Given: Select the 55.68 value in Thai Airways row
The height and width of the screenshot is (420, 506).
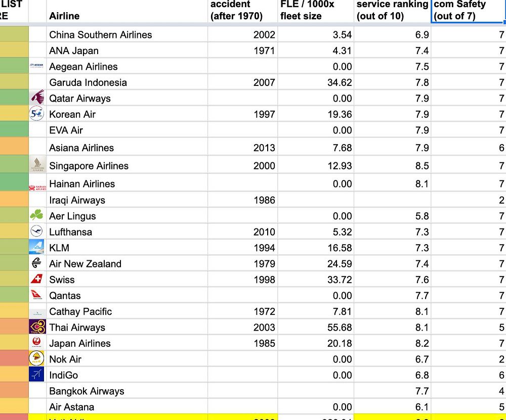Looking at the screenshot, I should click(x=316, y=327).
